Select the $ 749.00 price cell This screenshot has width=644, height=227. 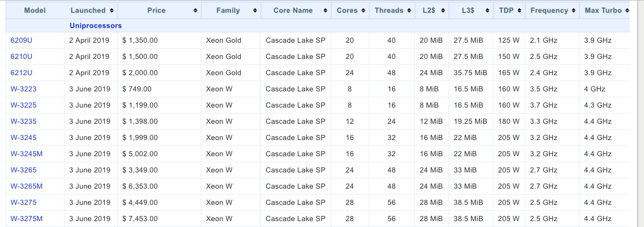coord(159,89)
